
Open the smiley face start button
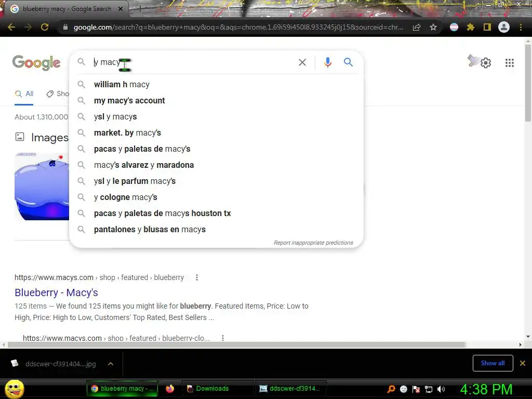(x=14, y=389)
